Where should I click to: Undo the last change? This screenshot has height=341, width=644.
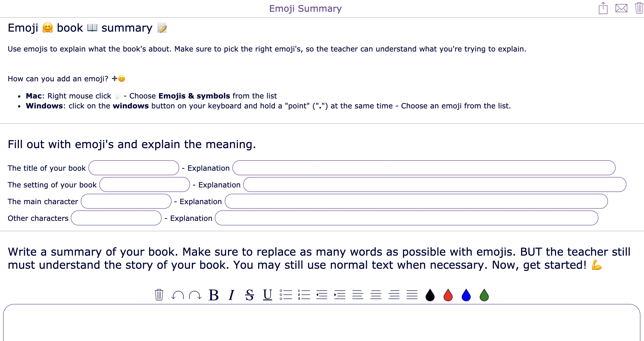[x=178, y=295]
